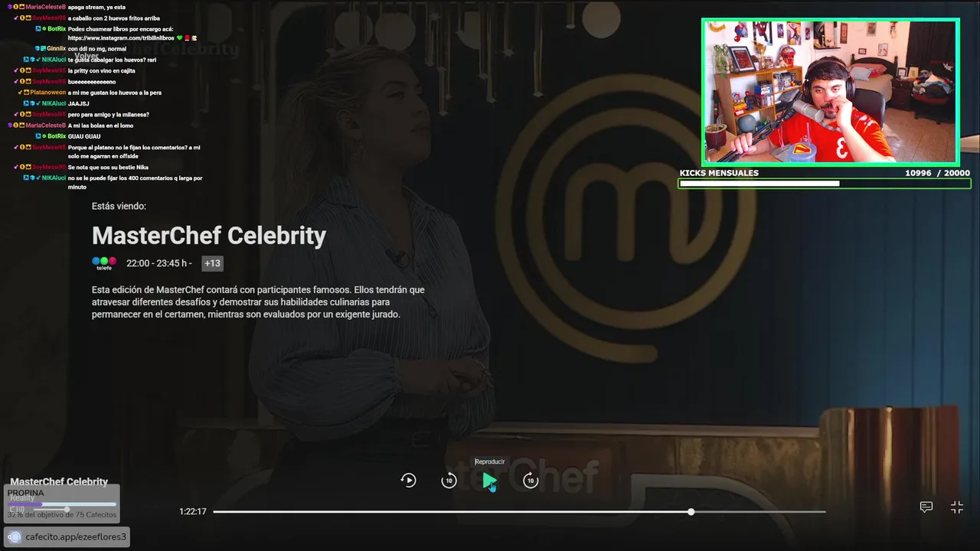The image size is (980, 551).
Task: Click the +13 age rating badge
Action: pos(212,263)
